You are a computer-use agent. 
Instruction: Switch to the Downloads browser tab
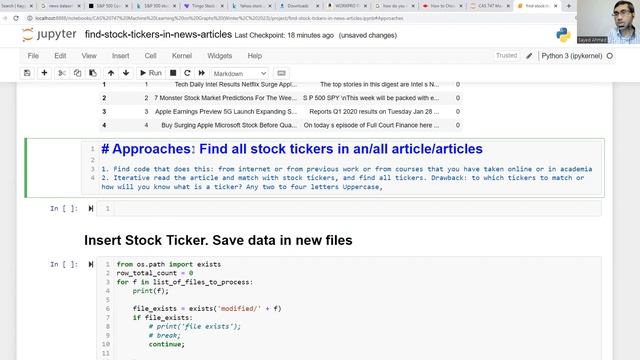tap(299, 6)
